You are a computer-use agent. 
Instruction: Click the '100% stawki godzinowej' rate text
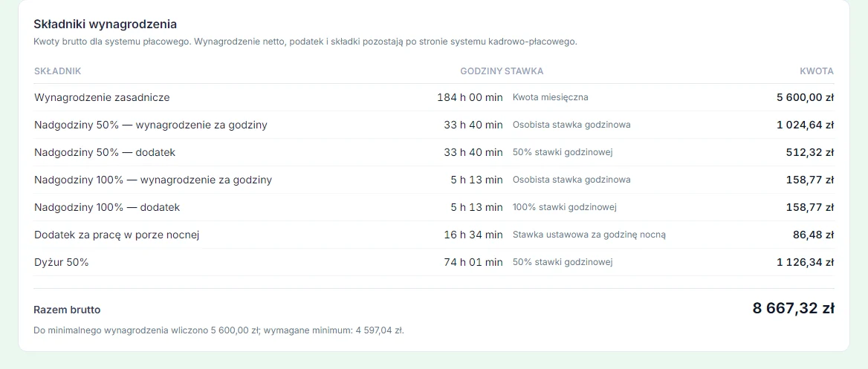(565, 207)
